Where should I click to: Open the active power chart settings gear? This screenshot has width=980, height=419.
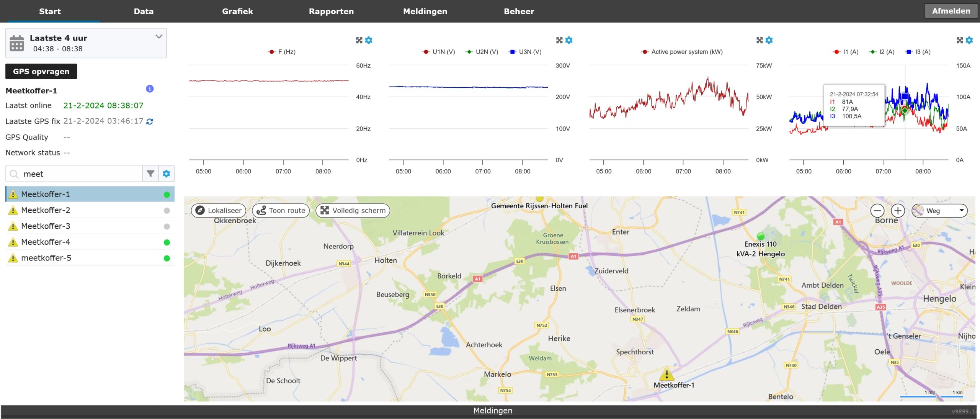tap(769, 40)
